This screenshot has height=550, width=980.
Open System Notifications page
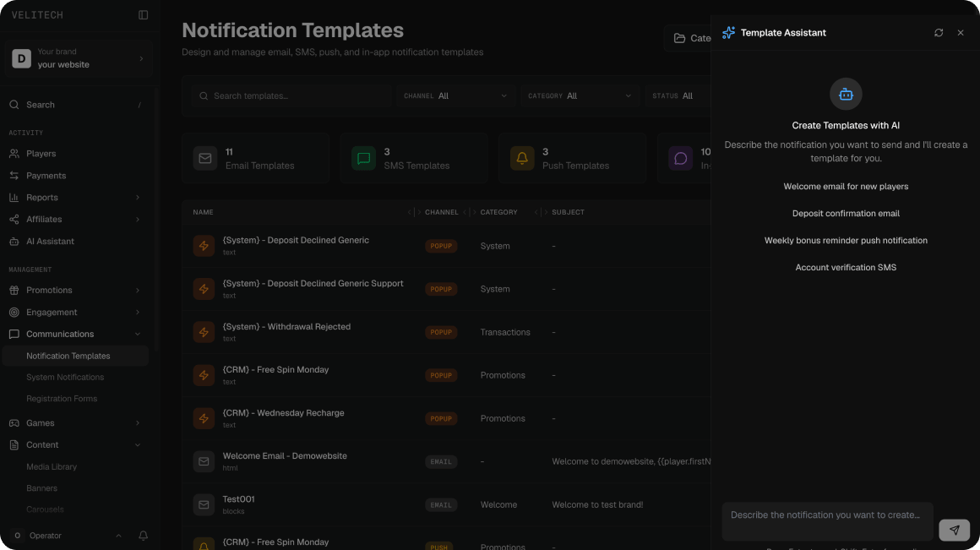point(65,377)
